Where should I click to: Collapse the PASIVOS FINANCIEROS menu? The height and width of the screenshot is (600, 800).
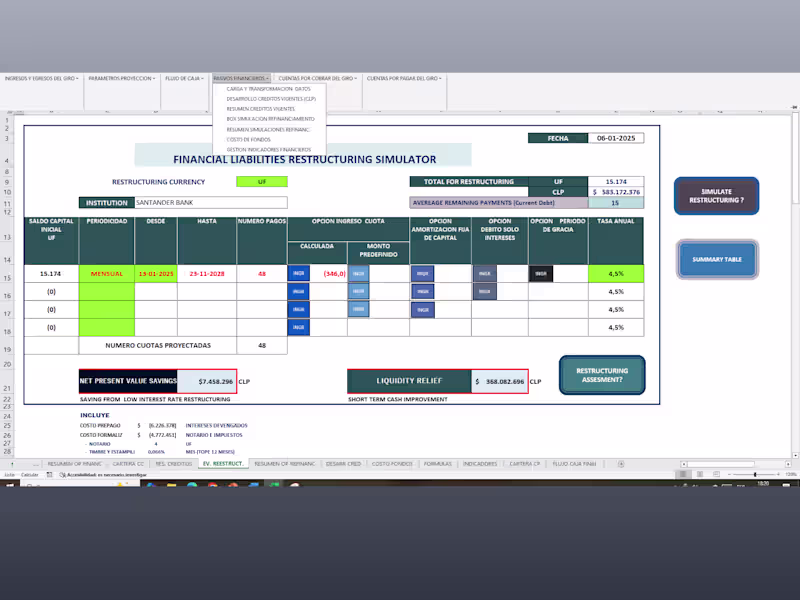241,79
